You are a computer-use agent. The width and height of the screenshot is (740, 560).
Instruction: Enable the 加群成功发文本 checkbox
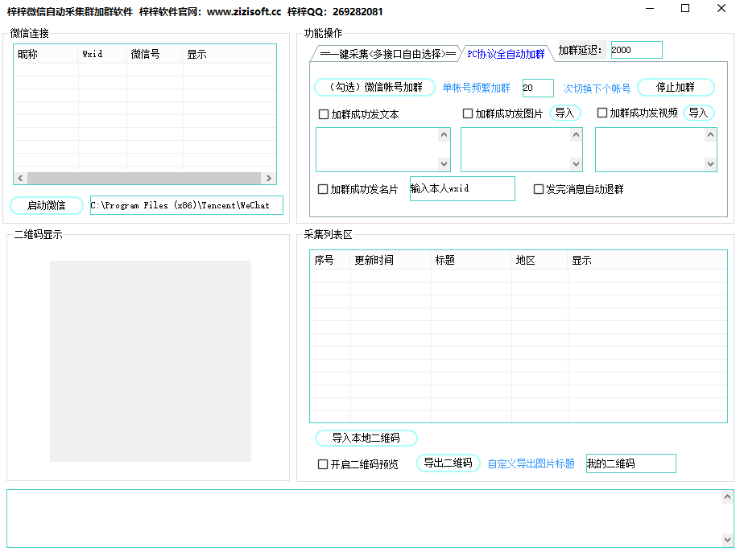click(x=324, y=114)
